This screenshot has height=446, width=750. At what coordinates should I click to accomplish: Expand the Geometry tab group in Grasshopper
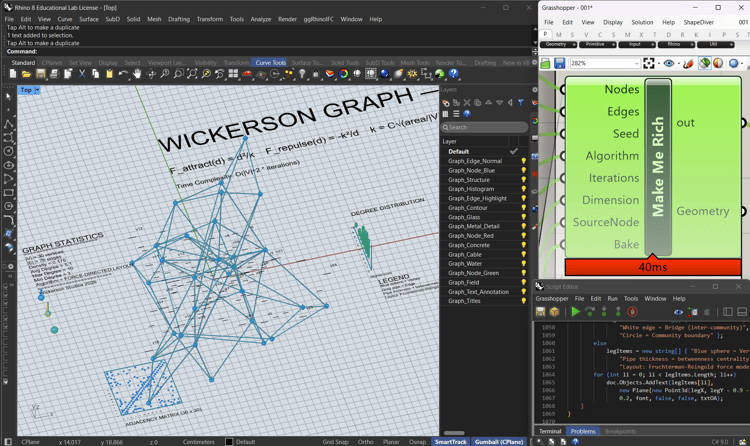(x=573, y=45)
